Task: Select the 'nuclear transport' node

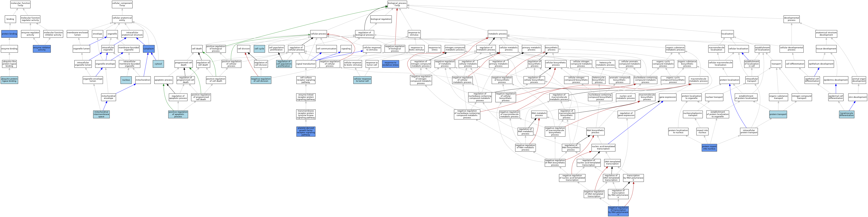Action: (714, 97)
